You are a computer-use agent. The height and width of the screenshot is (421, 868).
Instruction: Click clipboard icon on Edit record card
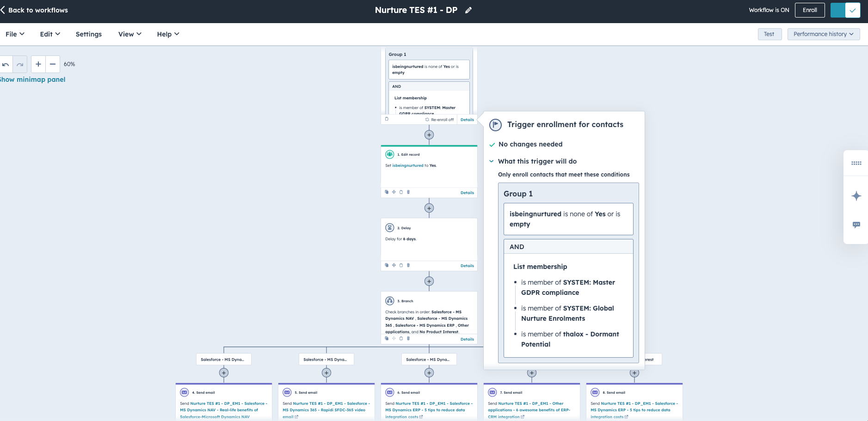[401, 192]
